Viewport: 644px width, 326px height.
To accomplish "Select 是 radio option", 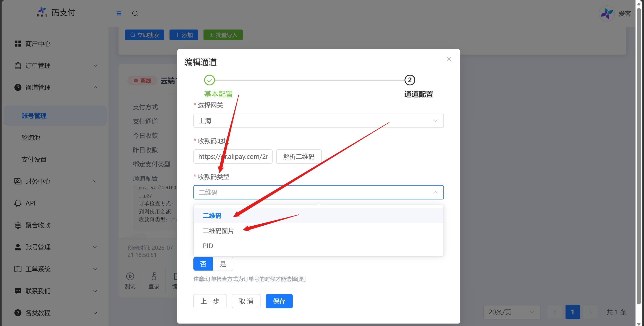I will 223,264.
